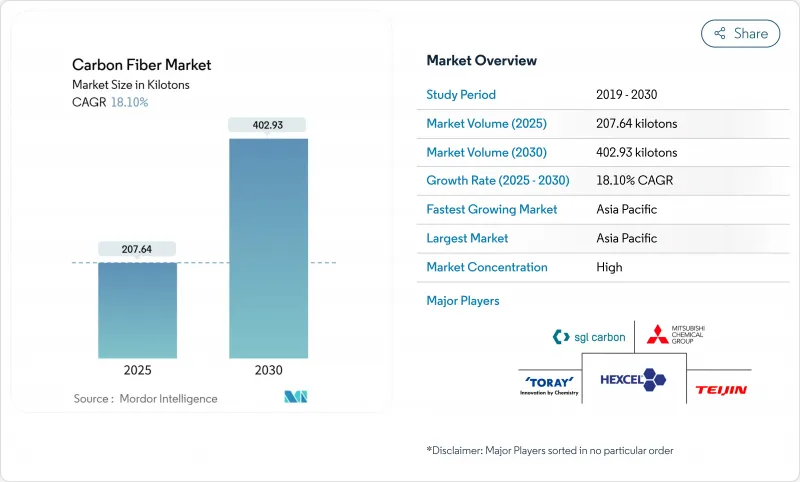Click the Share button
800x482 pixels.
tap(740, 33)
